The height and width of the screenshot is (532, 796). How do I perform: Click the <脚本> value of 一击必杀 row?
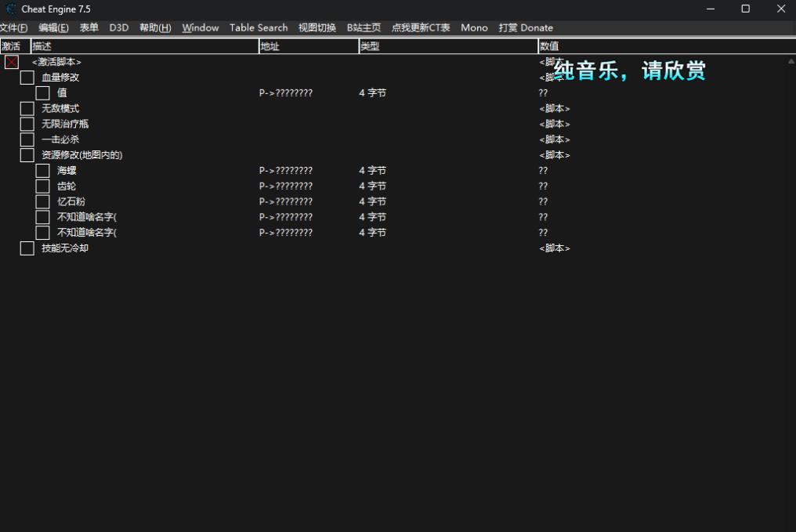click(555, 139)
